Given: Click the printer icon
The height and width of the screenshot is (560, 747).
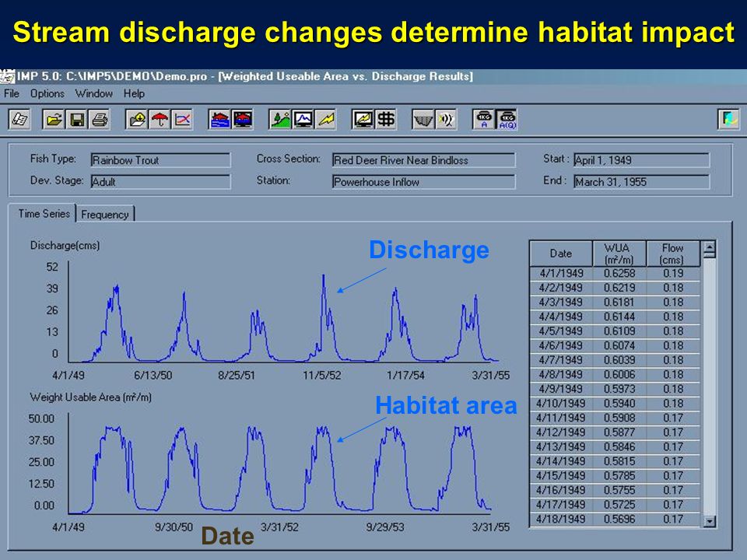Looking at the screenshot, I should pyautogui.click(x=100, y=119).
